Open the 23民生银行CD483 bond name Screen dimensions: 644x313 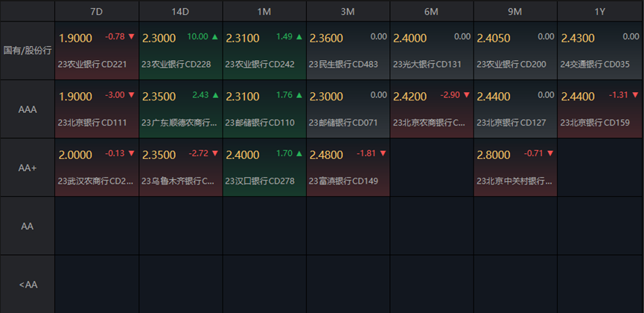coord(343,65)
